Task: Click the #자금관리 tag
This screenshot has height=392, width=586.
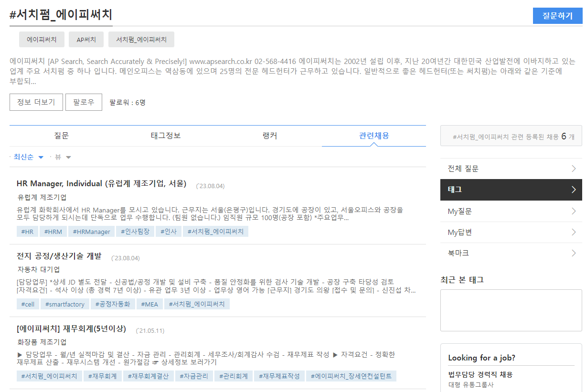Action: (x=194, y=376)
